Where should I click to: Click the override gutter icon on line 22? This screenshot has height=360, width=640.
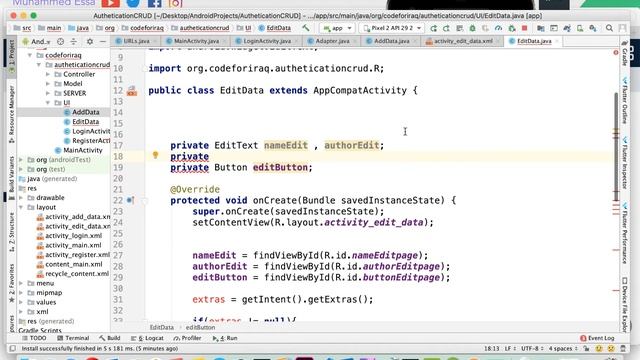point(130,200)
